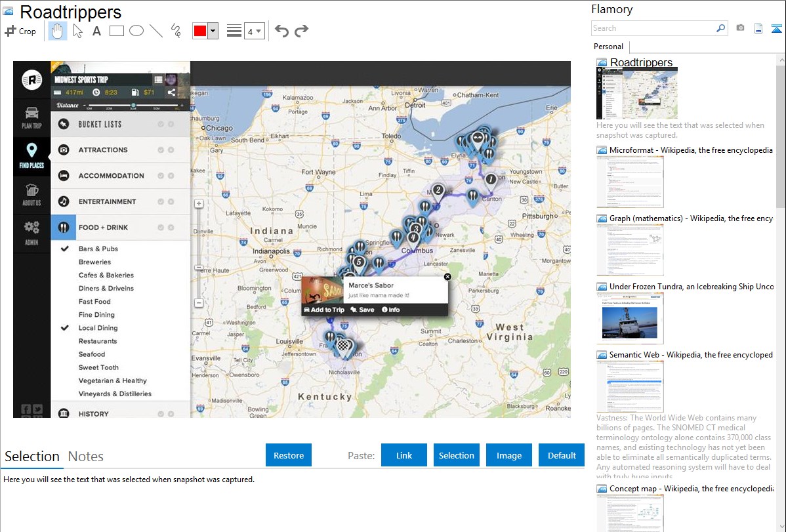This screenshot has height=532, width=786.
Task: Activate the hand pan tool
Action: tap(58, 31)
